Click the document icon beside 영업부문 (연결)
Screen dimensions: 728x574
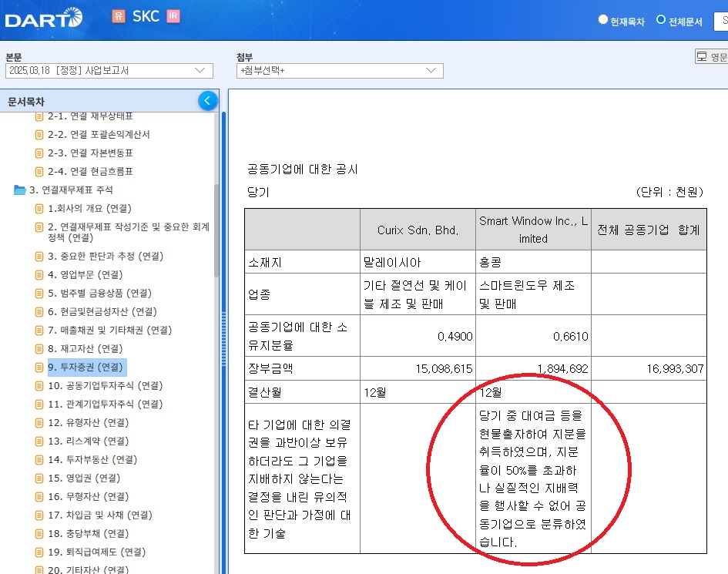(39, 274)
